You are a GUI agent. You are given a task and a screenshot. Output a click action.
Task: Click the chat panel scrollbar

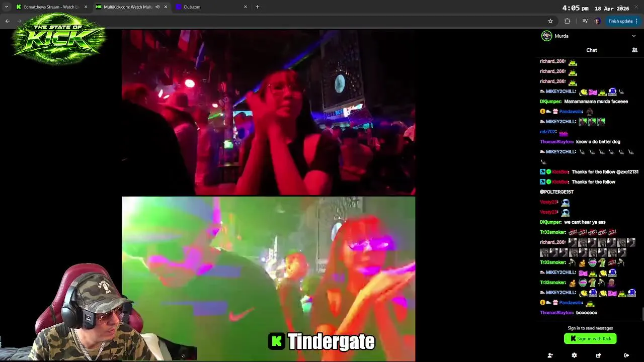(x=642, y=314)
